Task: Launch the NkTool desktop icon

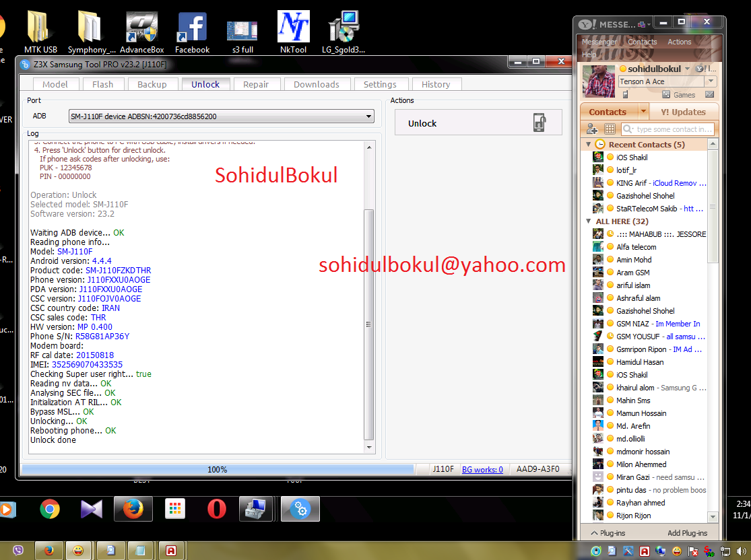Action: pyautogui.click(x=293, y=32)
